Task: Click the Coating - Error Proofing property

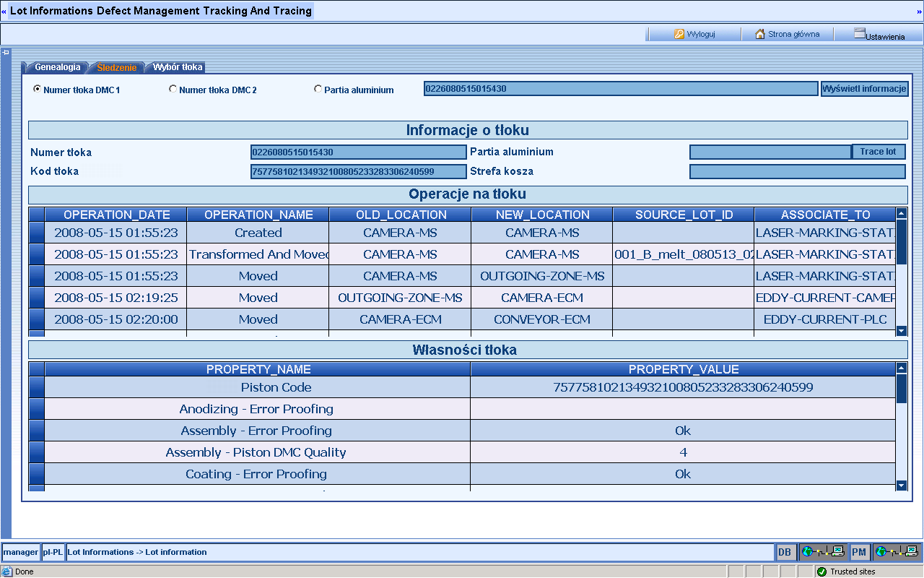Action: 256,474
